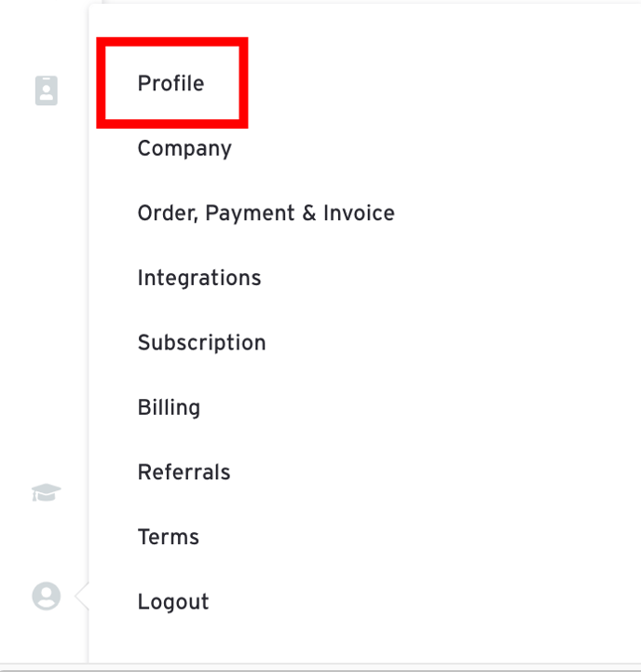Go to the Integrations page
The image size is (641, 672).
pos(199,278)
